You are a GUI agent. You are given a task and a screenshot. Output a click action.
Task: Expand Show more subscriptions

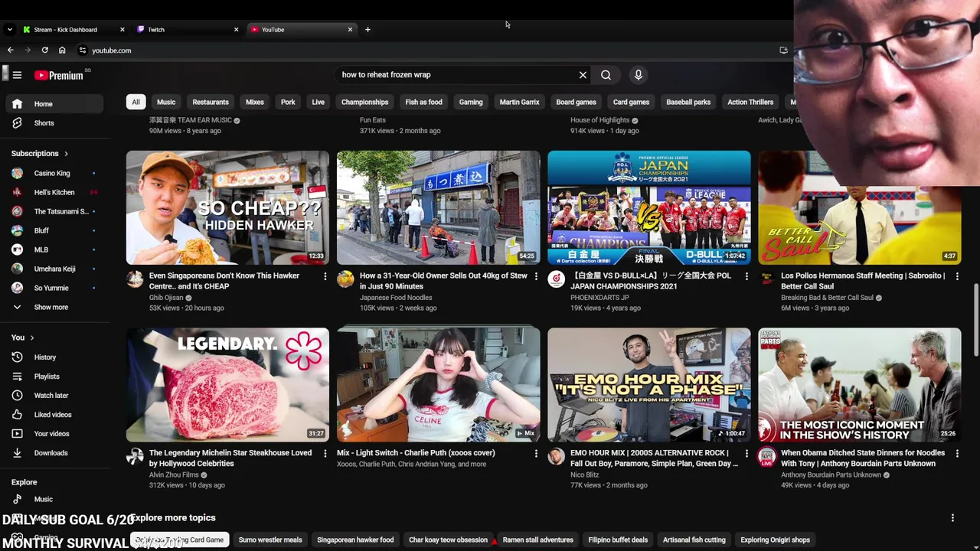[x=55, y=308]
